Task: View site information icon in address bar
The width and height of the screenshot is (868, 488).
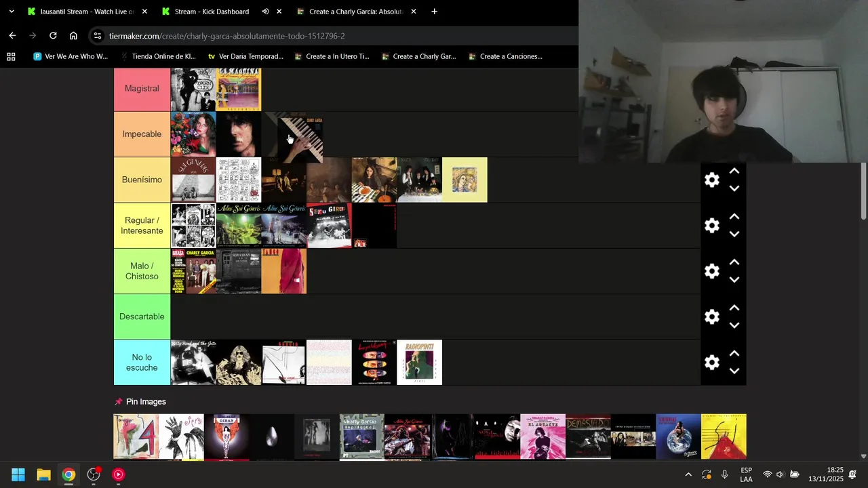Action: [x=98, y=35]
